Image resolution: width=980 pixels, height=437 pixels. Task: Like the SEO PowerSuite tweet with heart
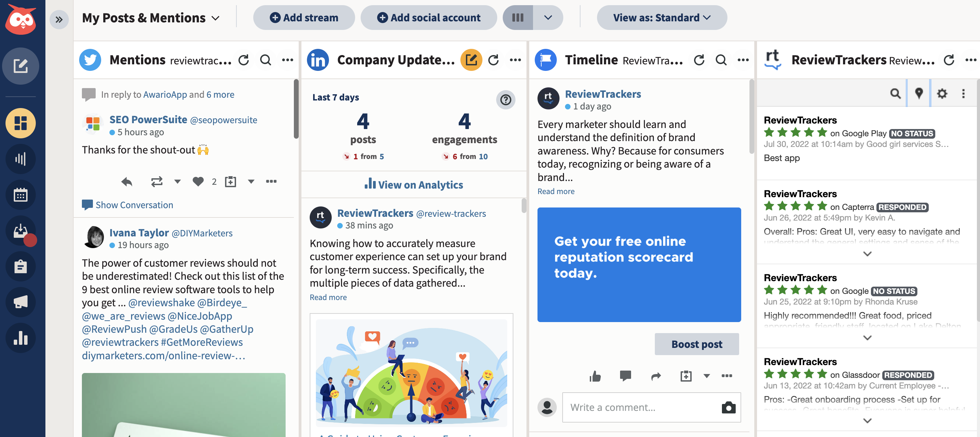(x=198, y=181)
